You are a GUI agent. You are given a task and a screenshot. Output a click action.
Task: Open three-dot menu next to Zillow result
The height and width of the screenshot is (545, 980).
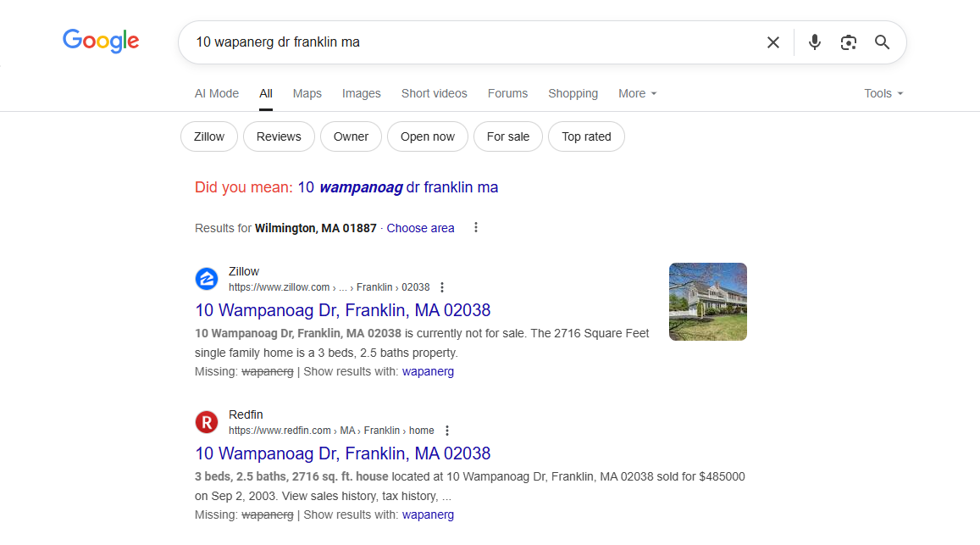(x=442, y=287)
